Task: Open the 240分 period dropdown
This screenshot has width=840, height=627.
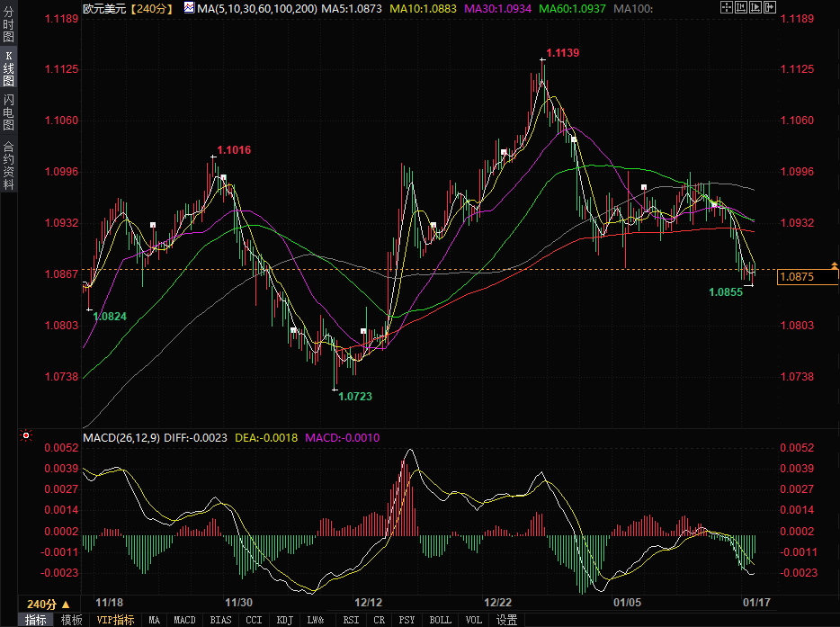Action: pyautogui.click(x=48, y=604)
